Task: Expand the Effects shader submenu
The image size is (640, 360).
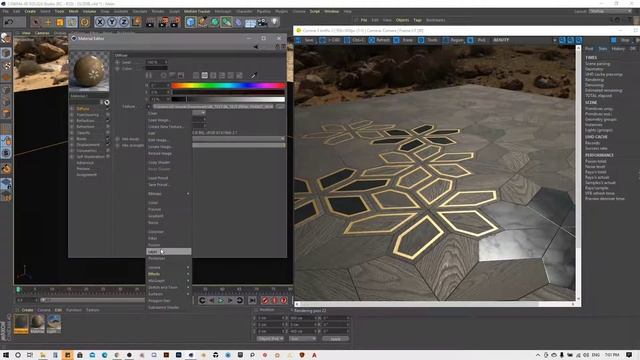Action: [x=169, y=274]
